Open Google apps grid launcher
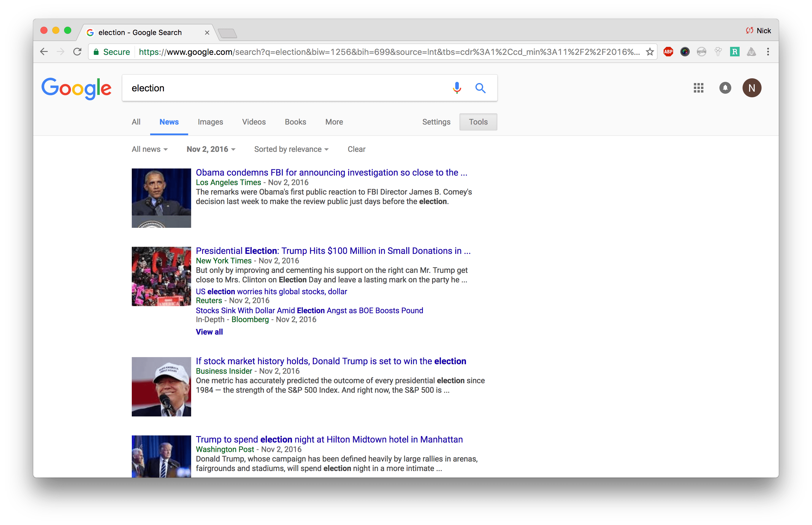Image resolution: width=812 pixels, height=525 pixels. tap(698, 88)
